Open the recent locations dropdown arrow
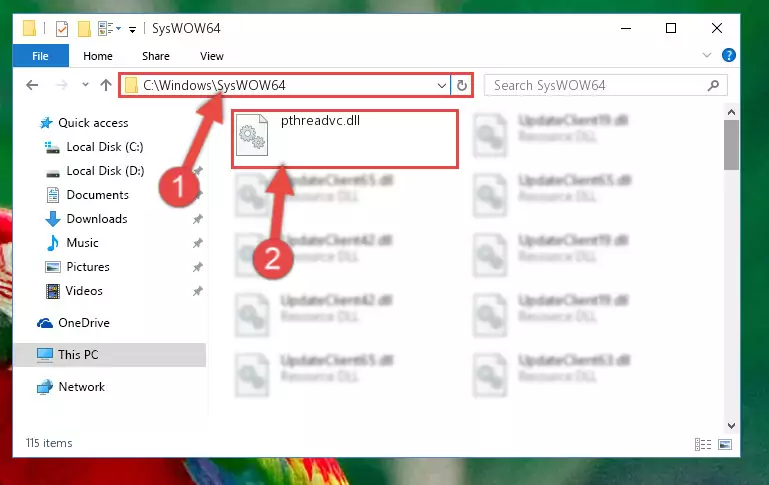769x485 pixels. click(85, 85)
